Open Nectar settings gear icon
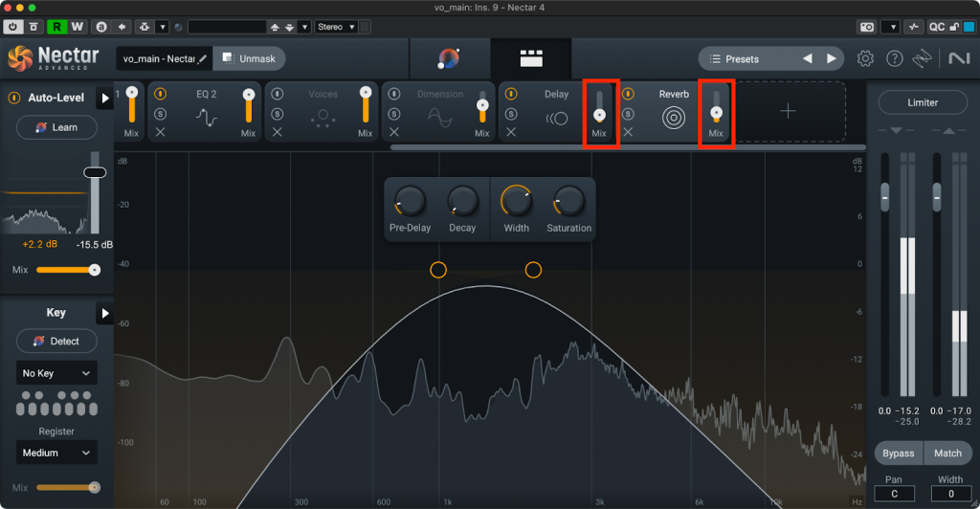Screen dimensions: 980x509 click(x=865, y=59)
